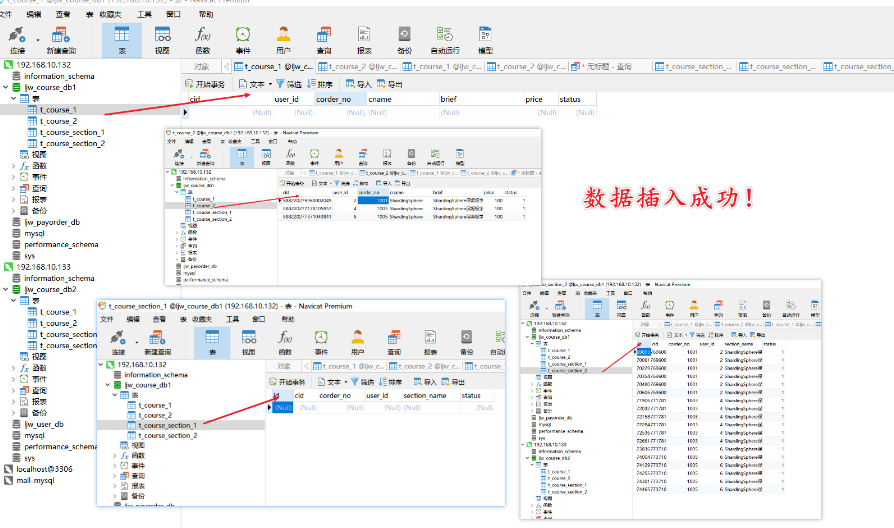Open 新建查询 in the main window toolbar
Viewport: 894px width, 528px height.
tap(61, 40)
